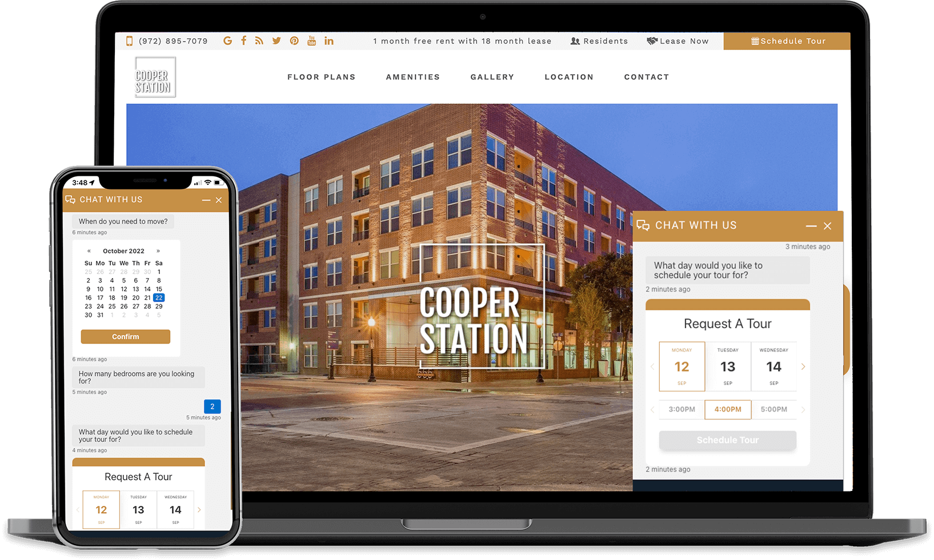Click the 1 month free rent promo banner
Image resolution: width=934 pixels, height=560 pixels.
pos(463,41)
